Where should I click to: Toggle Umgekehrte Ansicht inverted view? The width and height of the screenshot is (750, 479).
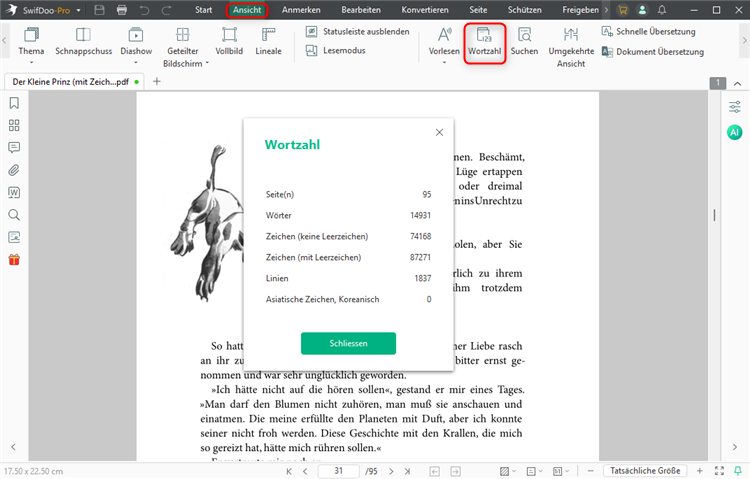point(571,47)
